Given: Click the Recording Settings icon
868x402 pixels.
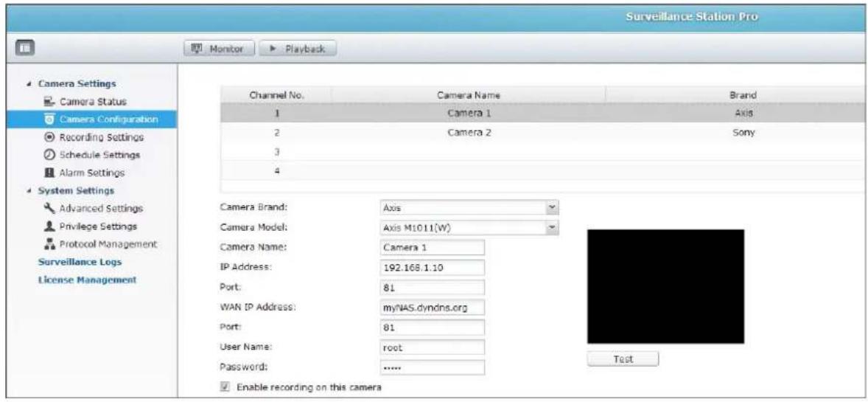Looking at the screenshot, I should click(x=48, y=136).
